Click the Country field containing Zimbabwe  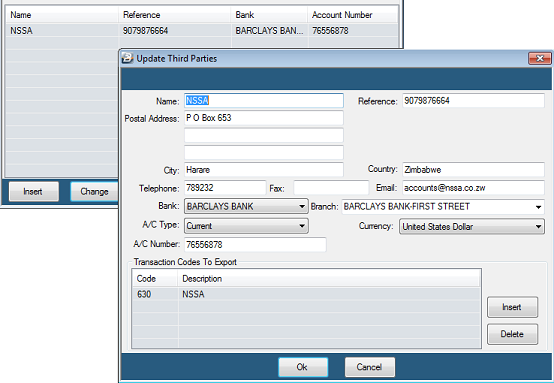pos(473,170)
